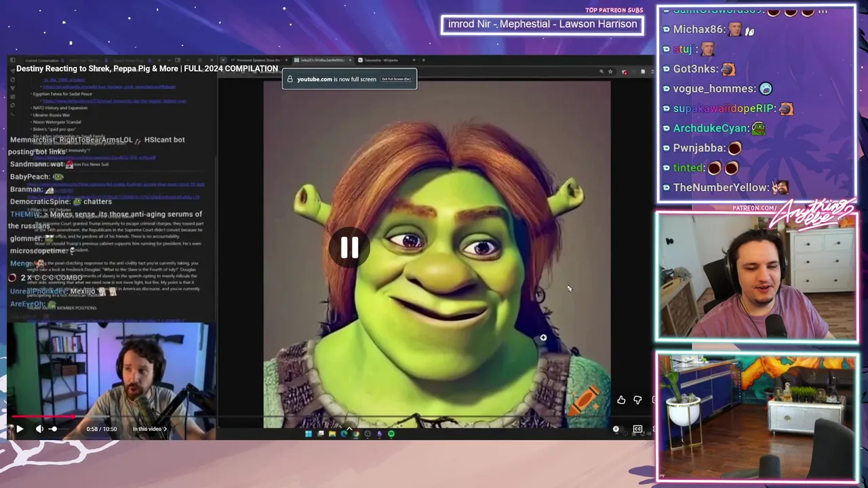Screen dimensions: 868x488
Task: Open the Windows Start button in inner taskbar
Action: 309,434
